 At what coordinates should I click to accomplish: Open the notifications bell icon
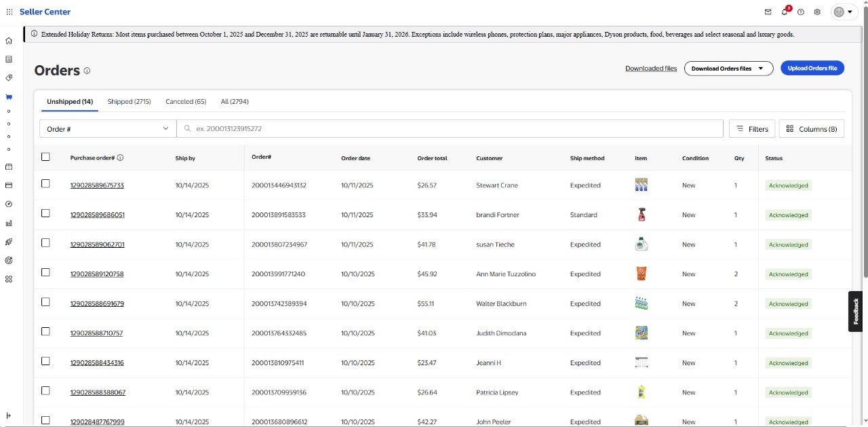[785, 12]
